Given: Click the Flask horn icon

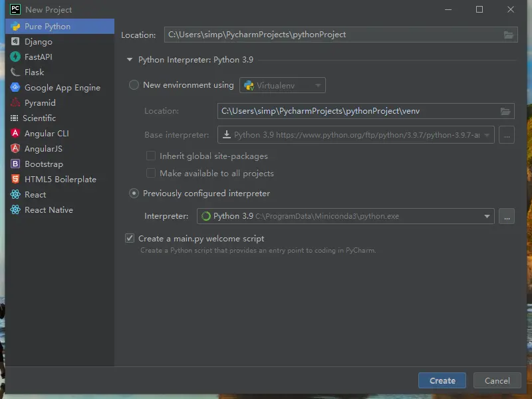Looking at the screenshot, I should point(15,72).
